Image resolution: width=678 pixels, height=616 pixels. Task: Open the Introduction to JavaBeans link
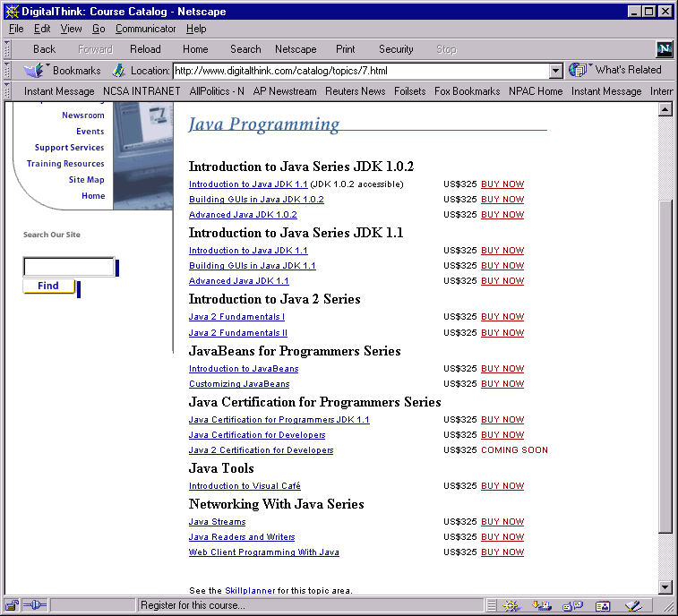tap(244, 369)
